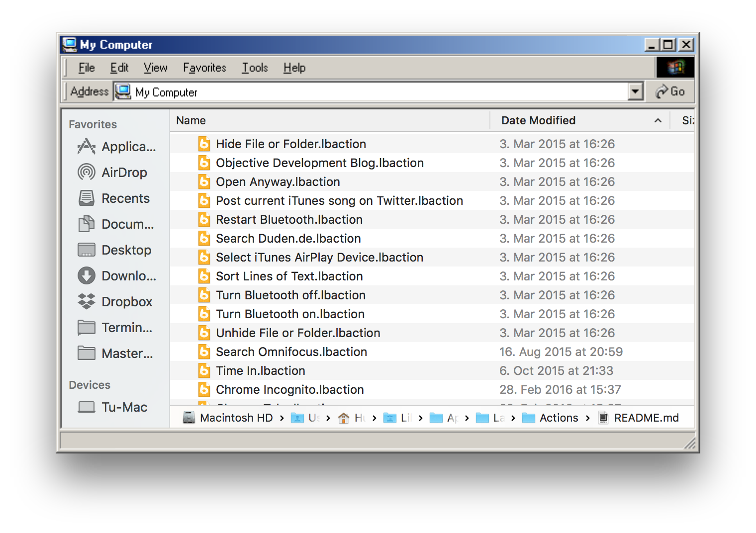Viewport: 756px width, 533px height.
Task: Open the File menu
Action: [x=87, y=68]
